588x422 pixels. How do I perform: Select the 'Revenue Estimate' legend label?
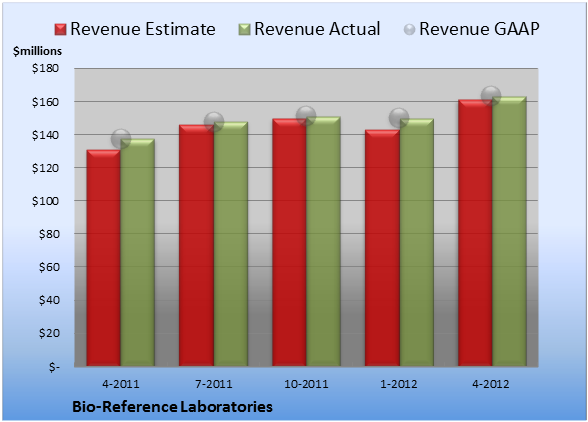tap(143, 29)
